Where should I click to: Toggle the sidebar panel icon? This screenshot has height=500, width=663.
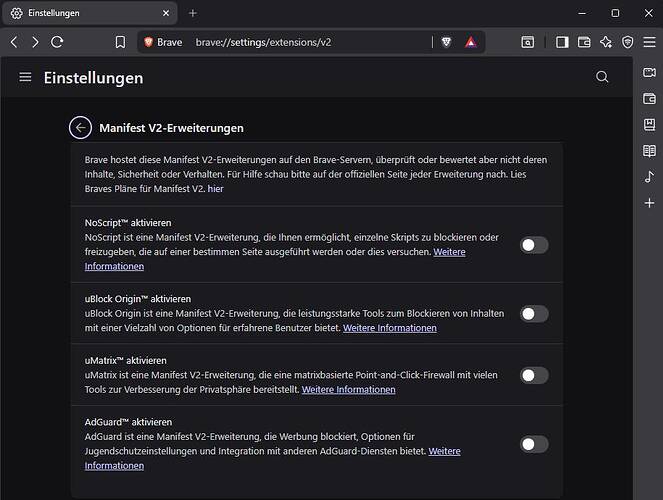pos(562,42)
